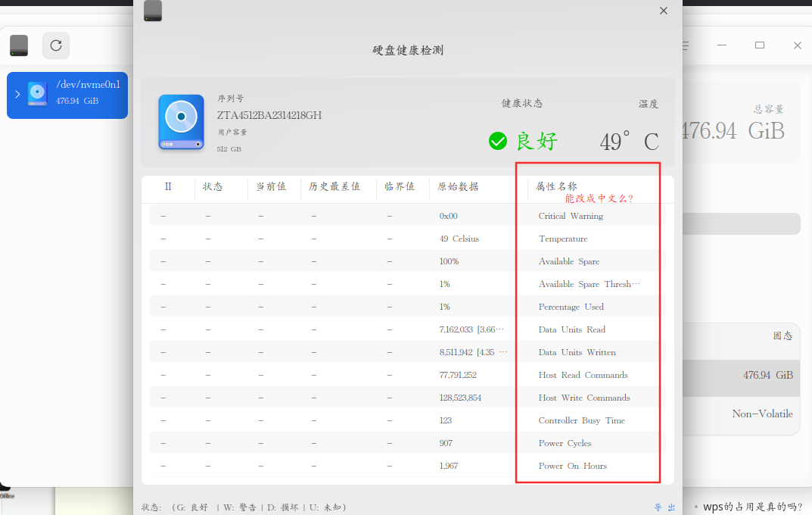Click the refresh icon in main window

coord(56,45)
